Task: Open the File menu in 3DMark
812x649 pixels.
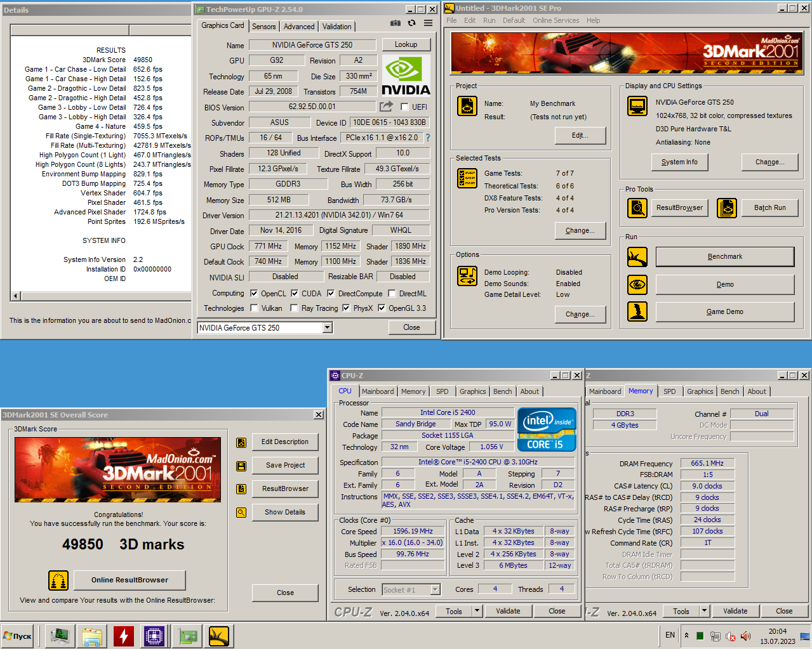Action: tap(451, 20)
